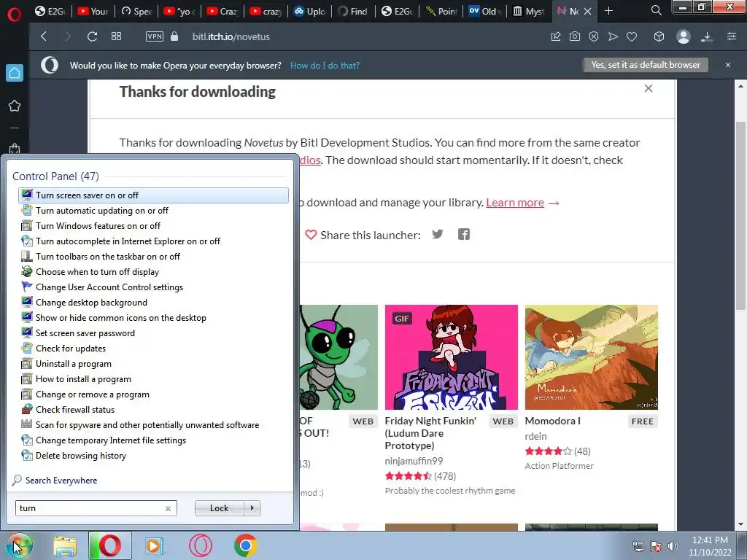Click the padlock site security icon
Image resolution: width=747 pixels, height=560 pixels.
coord(174,36)
